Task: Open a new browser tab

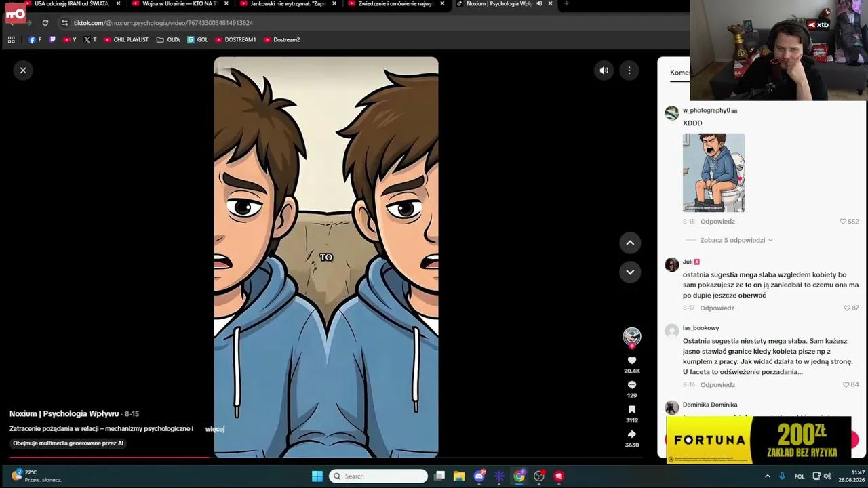Action: [x=566, y=4]
